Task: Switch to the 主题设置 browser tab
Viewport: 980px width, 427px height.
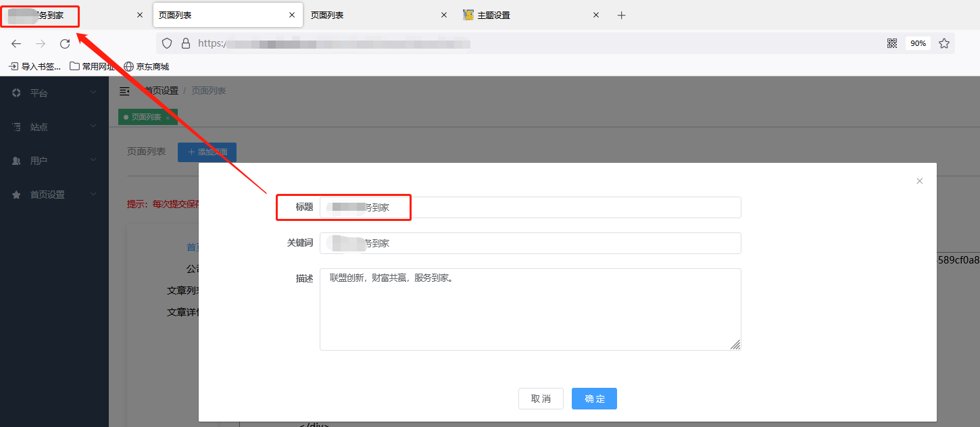Action: pyautogui.click(x=520, y=15)
